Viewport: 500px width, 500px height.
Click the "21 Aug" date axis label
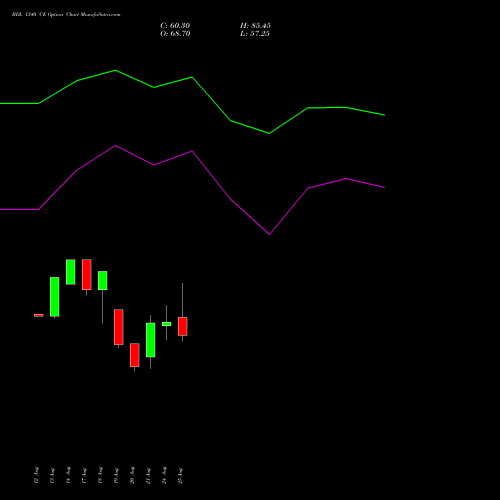point(148,475)
